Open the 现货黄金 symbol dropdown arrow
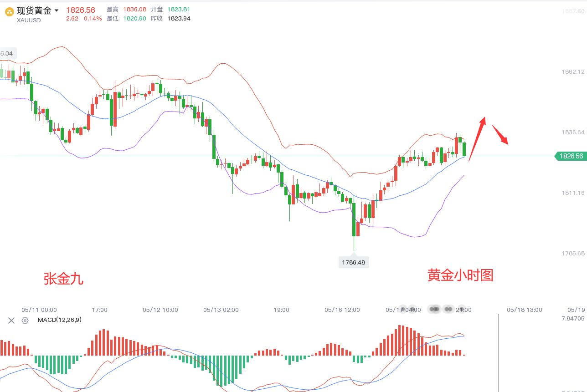 click(x=57, y=10)
